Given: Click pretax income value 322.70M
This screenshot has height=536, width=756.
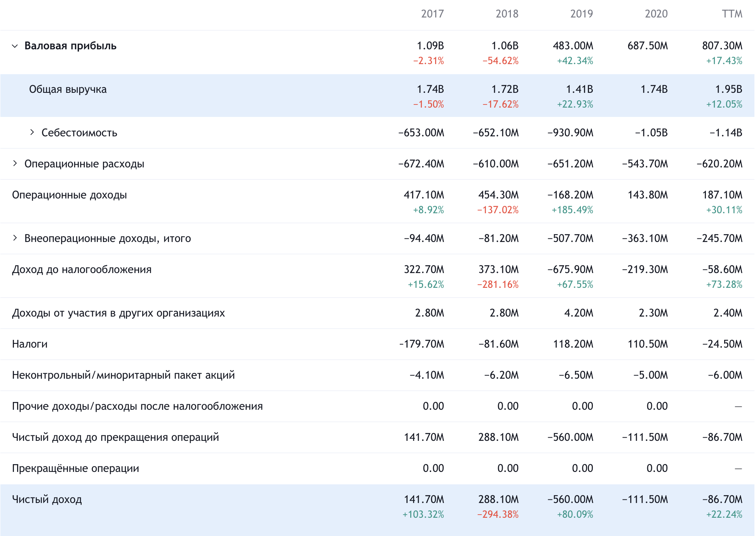Looking at the screenshot, I should 424,270.
